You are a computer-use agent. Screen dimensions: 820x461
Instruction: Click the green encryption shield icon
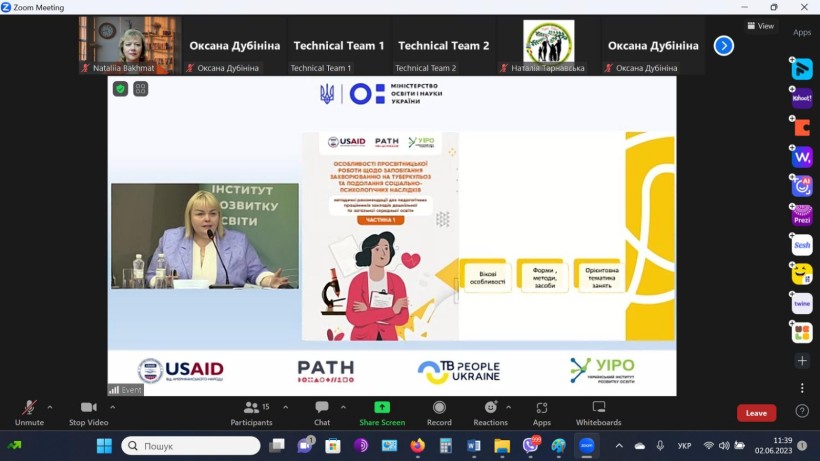point(120,89)
